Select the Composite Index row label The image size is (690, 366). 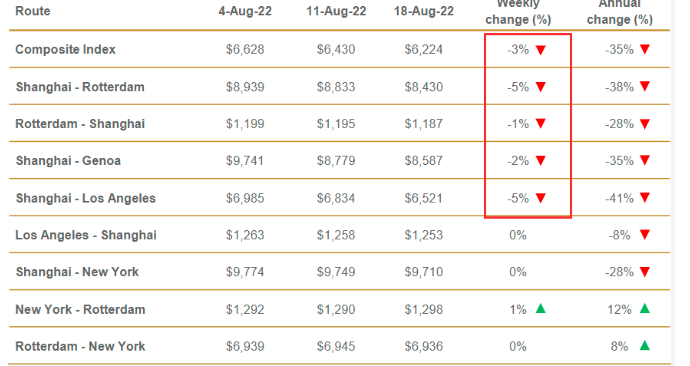[x=65, y=49]
